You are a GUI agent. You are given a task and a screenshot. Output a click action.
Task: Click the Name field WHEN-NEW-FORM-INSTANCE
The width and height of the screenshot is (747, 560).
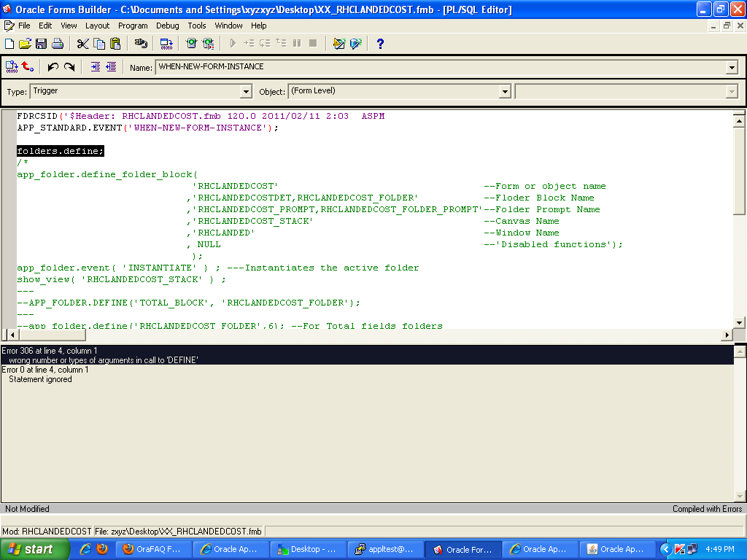point(441,67)
